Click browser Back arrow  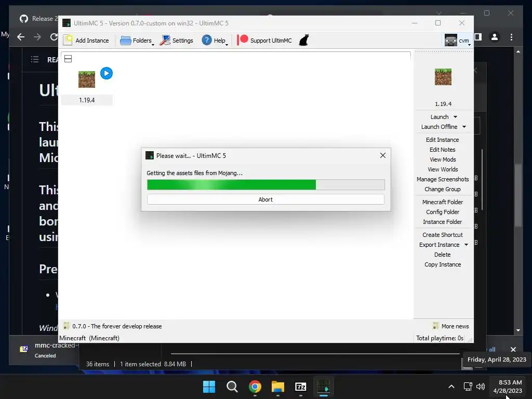21,37
